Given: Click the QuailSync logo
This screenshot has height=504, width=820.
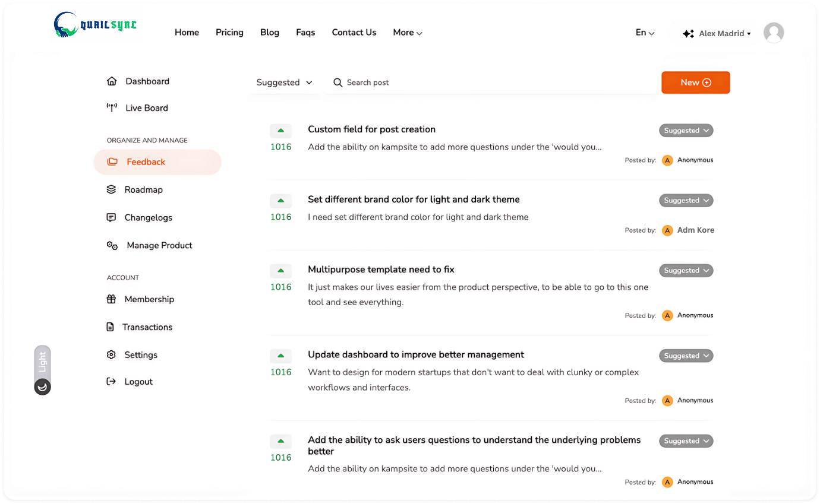Looking at the screenshot, I should click(95, 26).
